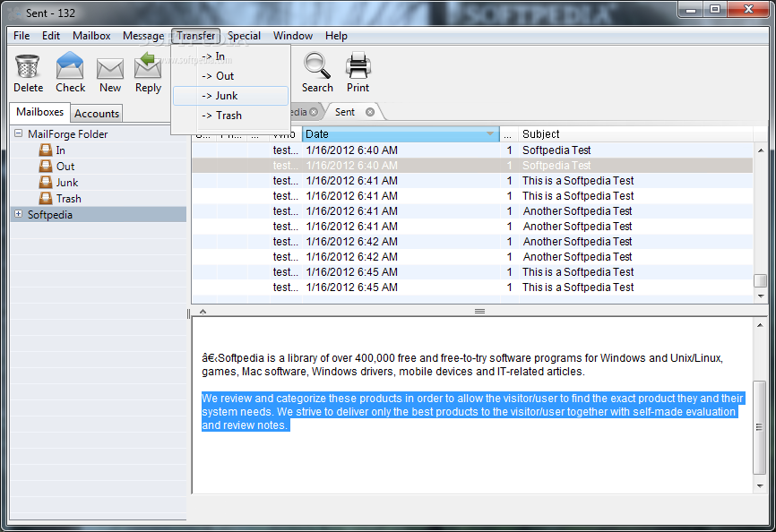Open the Window menu
Image resolution: width=776 pixels, height=532 pixels.
(293, 36)
